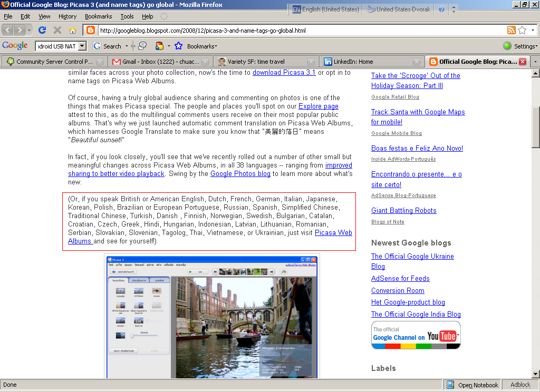Open the Explore page link
Screen dimensions: 540x392
319,106
